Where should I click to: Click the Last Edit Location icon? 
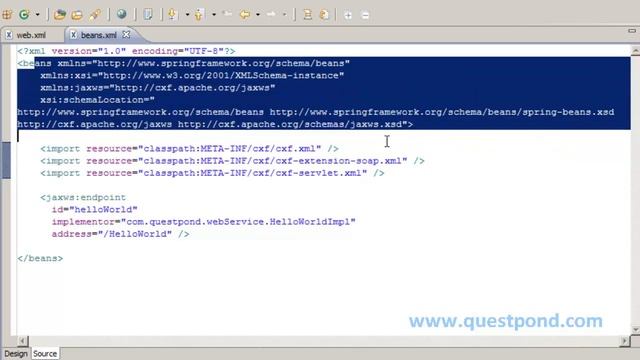[x=228, y=15]
